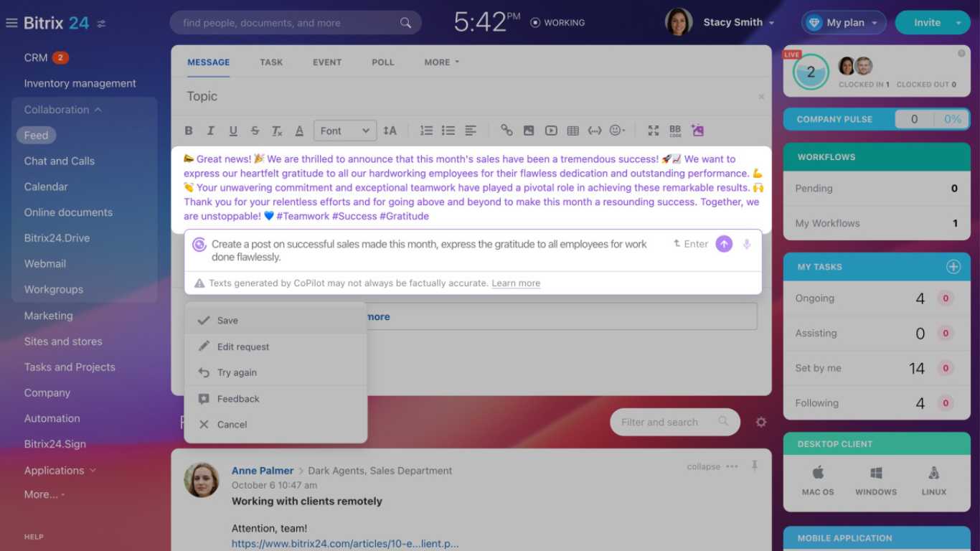
Task: Click the global search magnifier icon
Action: (x=406, y=23)
